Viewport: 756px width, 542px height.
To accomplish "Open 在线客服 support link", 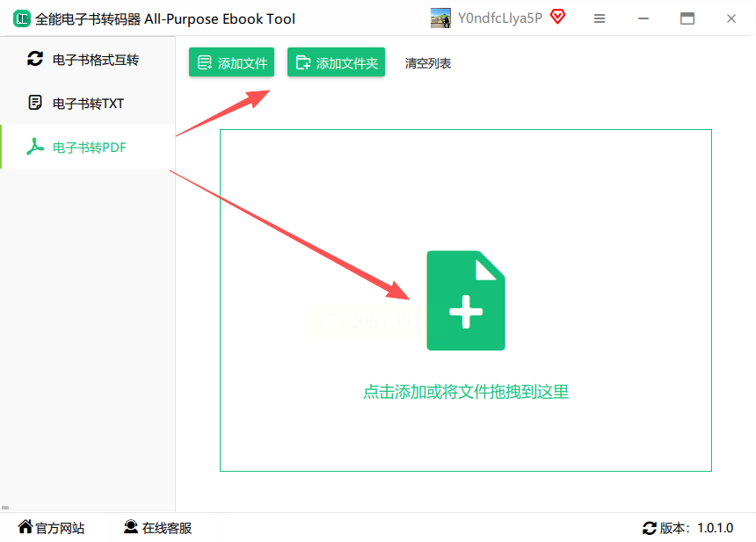I will (x=157, y=528).
